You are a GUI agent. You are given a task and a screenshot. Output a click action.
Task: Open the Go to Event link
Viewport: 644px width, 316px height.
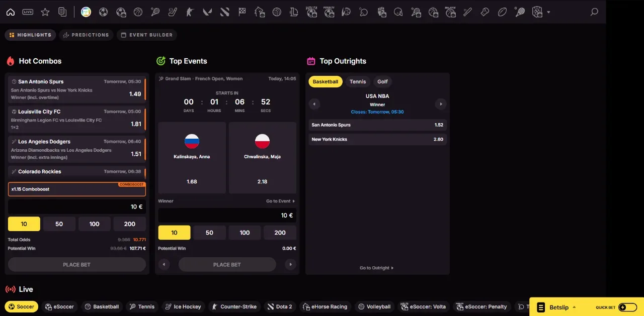pos(280,201)
